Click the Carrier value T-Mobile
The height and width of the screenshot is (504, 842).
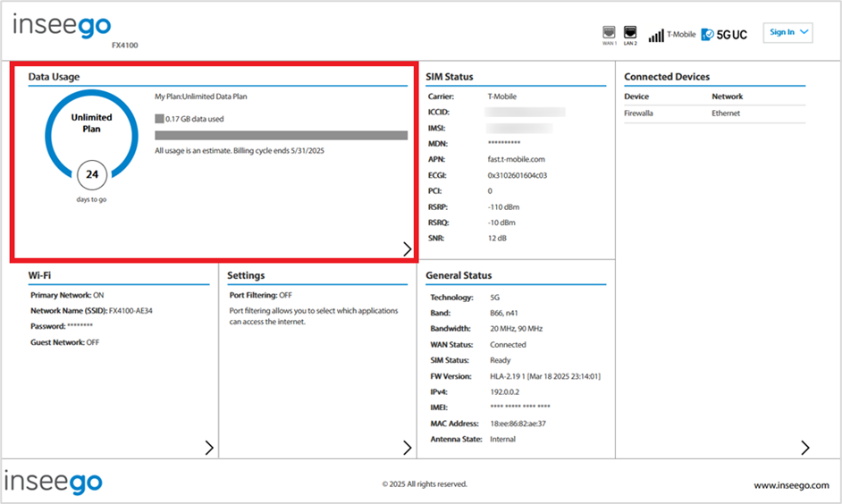[501, 97]
